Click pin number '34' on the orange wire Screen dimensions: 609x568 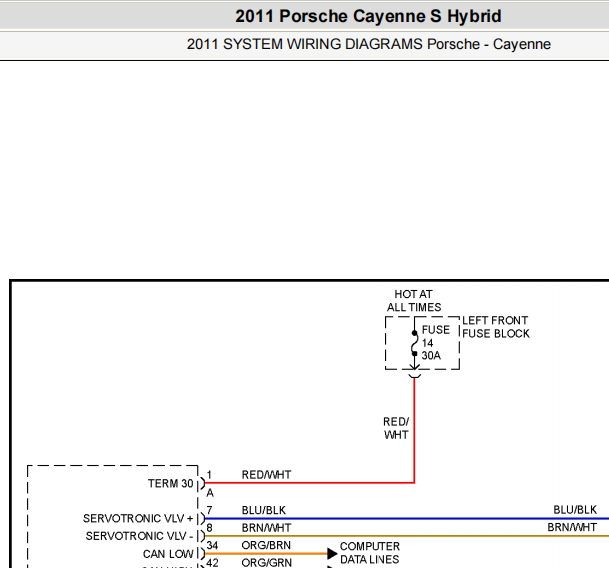[x=212, y=545]
